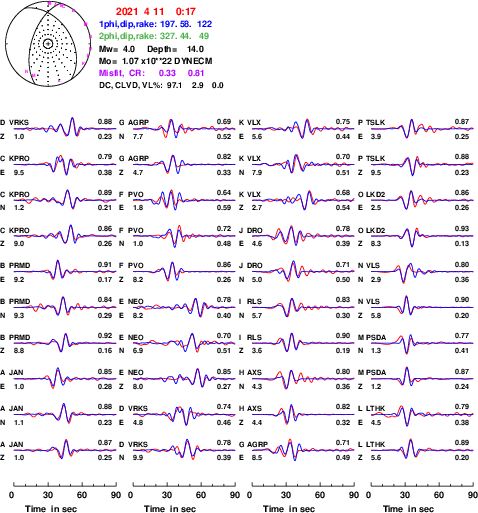
Task: Click the LKD2 Z waveform with correlation 0.93
Action: point(422,236)
